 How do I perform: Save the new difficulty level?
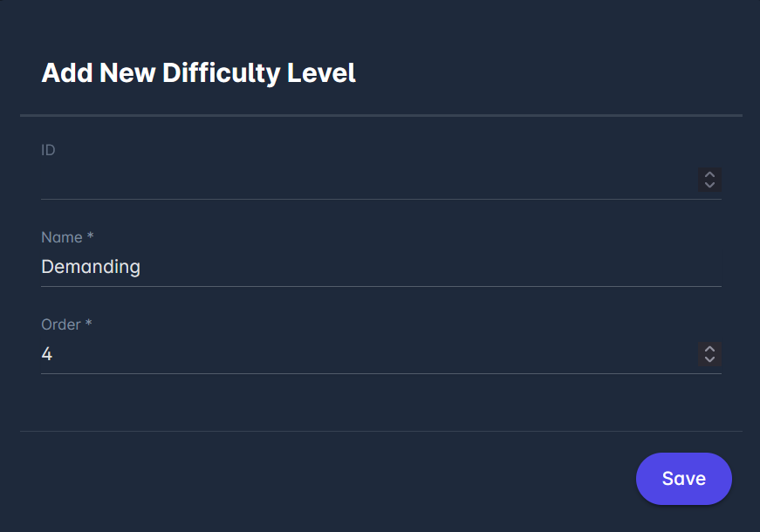[683, 479]
